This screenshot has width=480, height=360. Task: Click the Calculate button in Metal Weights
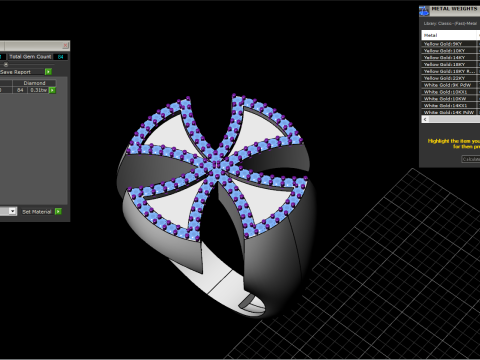coord(471,159)
